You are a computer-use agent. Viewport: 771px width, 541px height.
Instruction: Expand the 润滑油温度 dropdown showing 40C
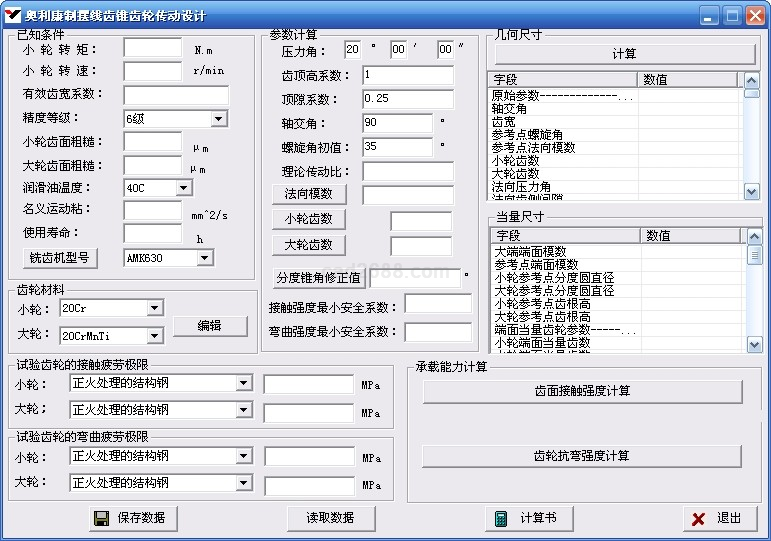pyautogui.click(x=183, y=188)
